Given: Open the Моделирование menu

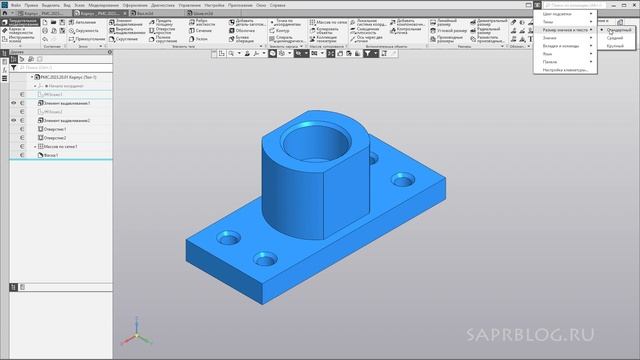Looking at the screenshot, I should [x=103, y=5].
